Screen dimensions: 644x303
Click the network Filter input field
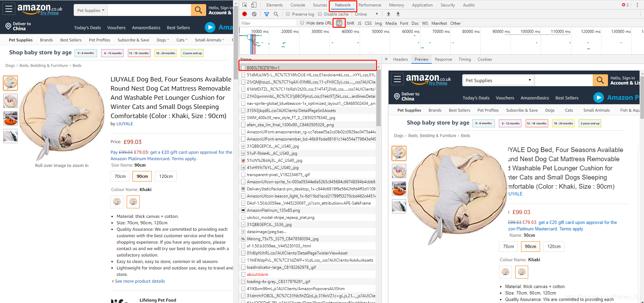[x=268, y=23]
